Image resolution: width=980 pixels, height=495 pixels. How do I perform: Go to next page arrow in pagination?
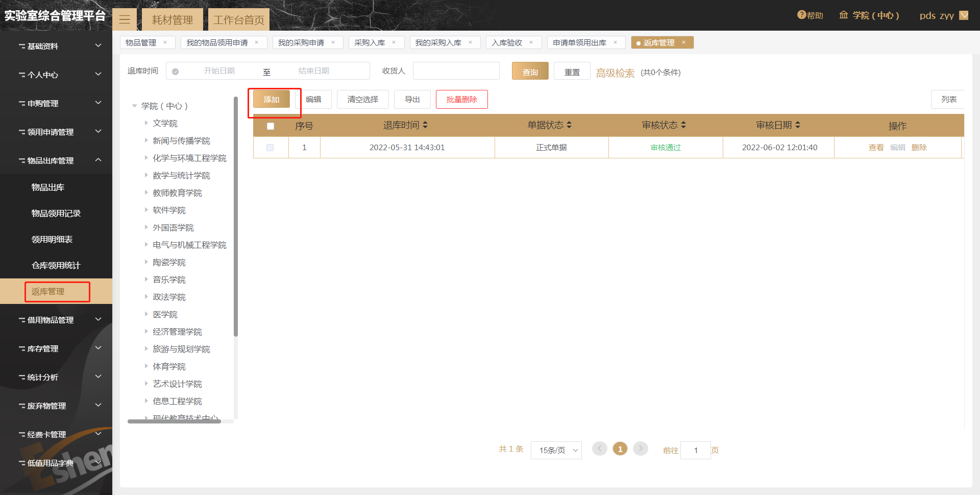(x=640, y=449)
